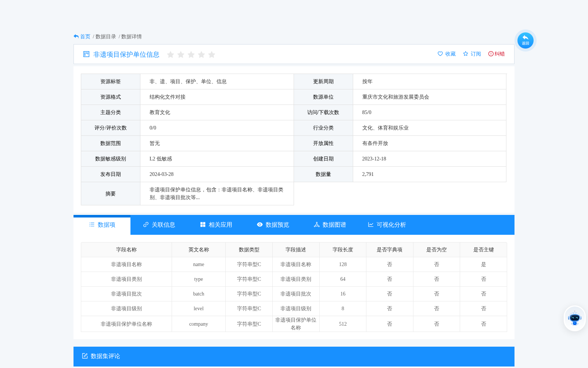Screen dimensions: 588x368
Task: Click the heart icon for 收藏
Action: [440, 54]
